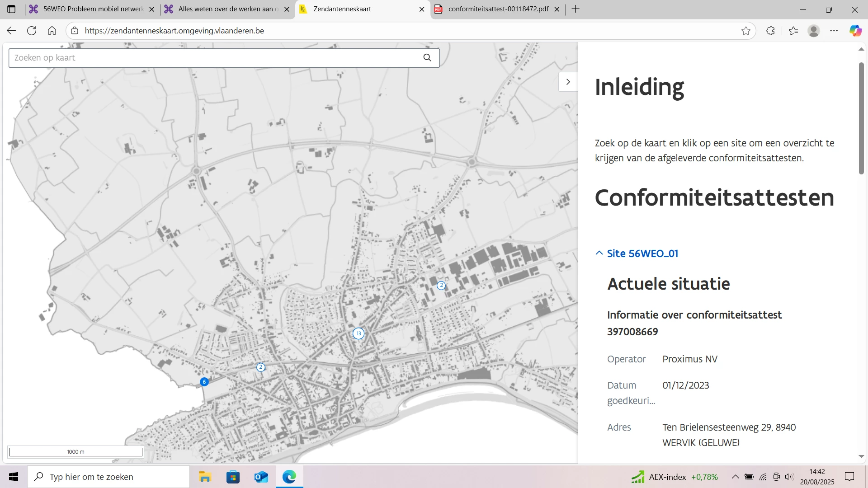The image size is (868, 488).
Task: Open the Copilot sidebar icon
Action: click(x=855, y=31)
